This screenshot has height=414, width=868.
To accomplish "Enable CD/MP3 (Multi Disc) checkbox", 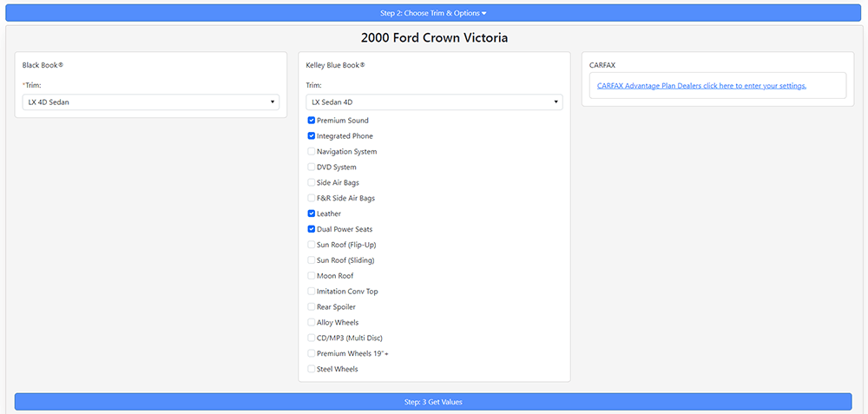I will (x=312, y=338).
